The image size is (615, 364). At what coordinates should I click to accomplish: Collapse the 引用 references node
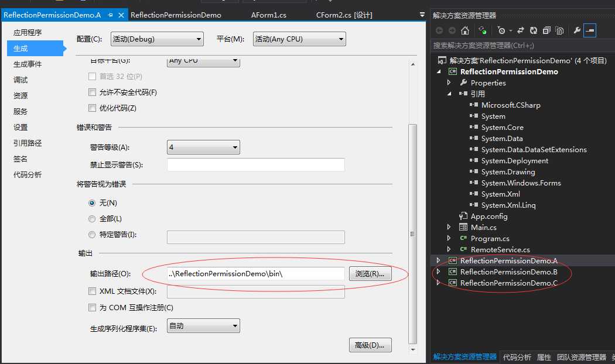449,94
